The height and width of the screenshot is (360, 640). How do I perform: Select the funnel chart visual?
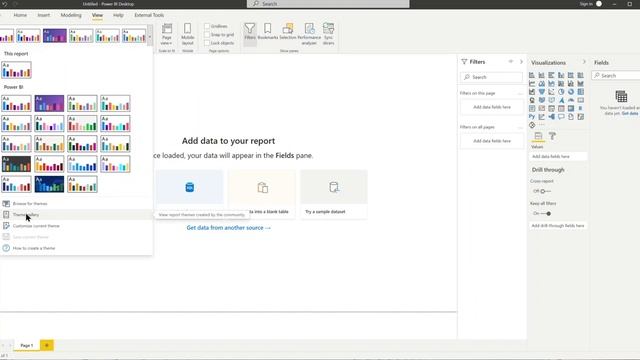pos(542,92)
